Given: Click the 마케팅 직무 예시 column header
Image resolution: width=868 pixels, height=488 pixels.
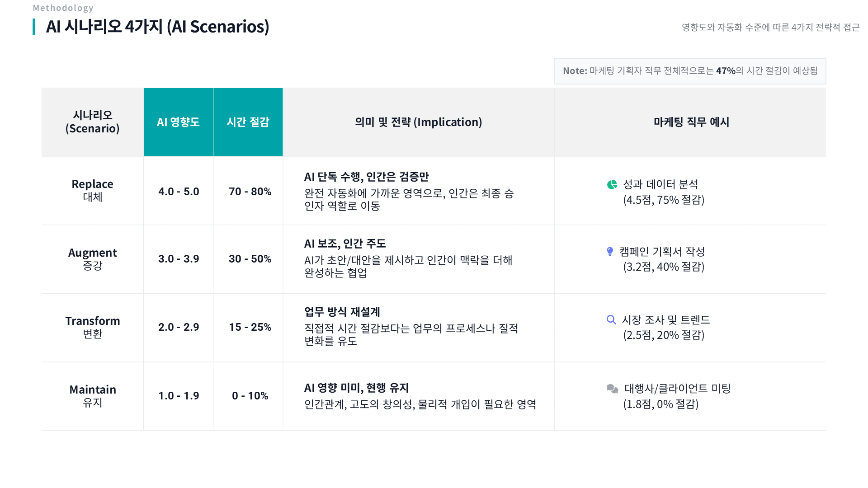Looking at the screenshot, I should click(x=691, y=122).
